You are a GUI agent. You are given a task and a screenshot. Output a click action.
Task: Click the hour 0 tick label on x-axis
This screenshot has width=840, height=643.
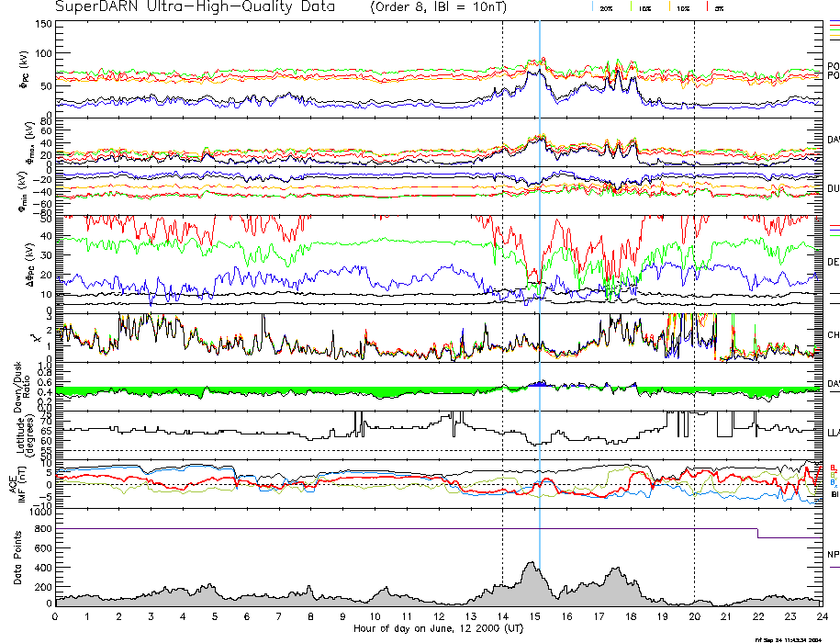[55, 617]
